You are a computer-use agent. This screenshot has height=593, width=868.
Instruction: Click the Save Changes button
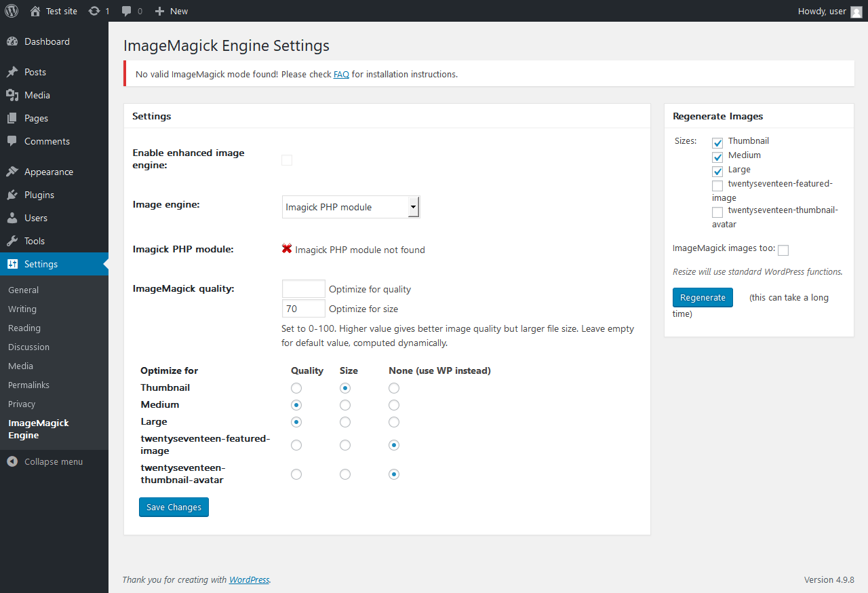pyautogui.click(x=174, y=508)
